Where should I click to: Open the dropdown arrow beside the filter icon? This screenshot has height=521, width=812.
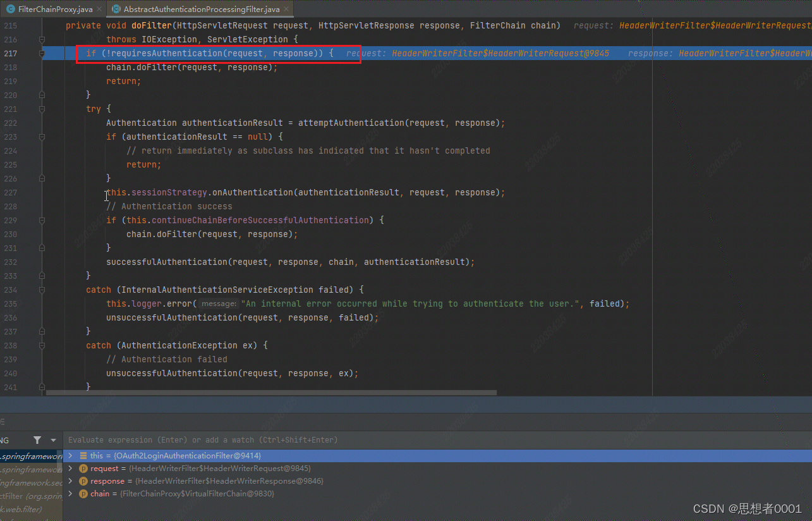pyautogui.click(x=53, y=440)
